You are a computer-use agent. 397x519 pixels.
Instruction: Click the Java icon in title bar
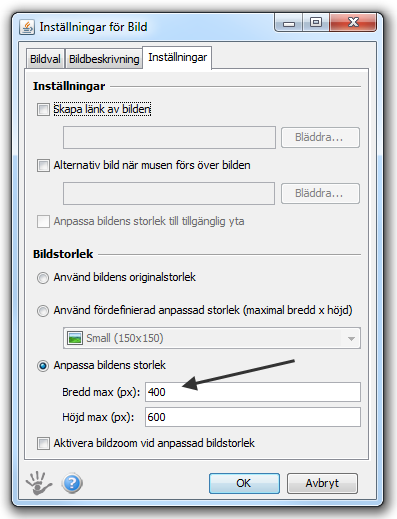[x=27, y=27]
